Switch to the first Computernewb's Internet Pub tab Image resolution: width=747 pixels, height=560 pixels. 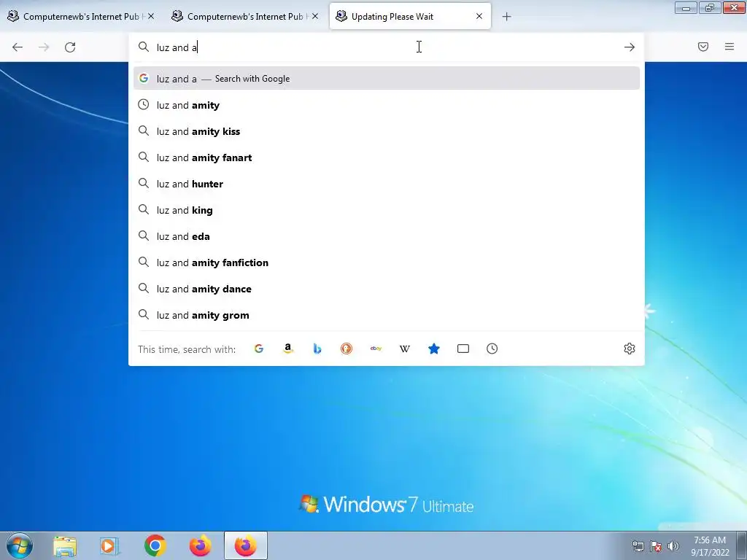click(82, 17)
